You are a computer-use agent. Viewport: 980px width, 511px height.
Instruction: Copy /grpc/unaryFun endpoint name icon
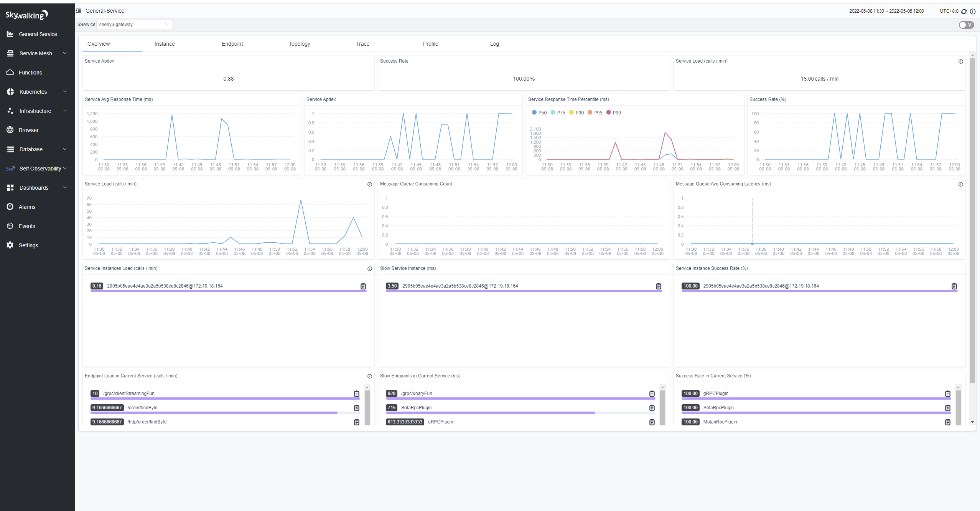pos(652,394)
